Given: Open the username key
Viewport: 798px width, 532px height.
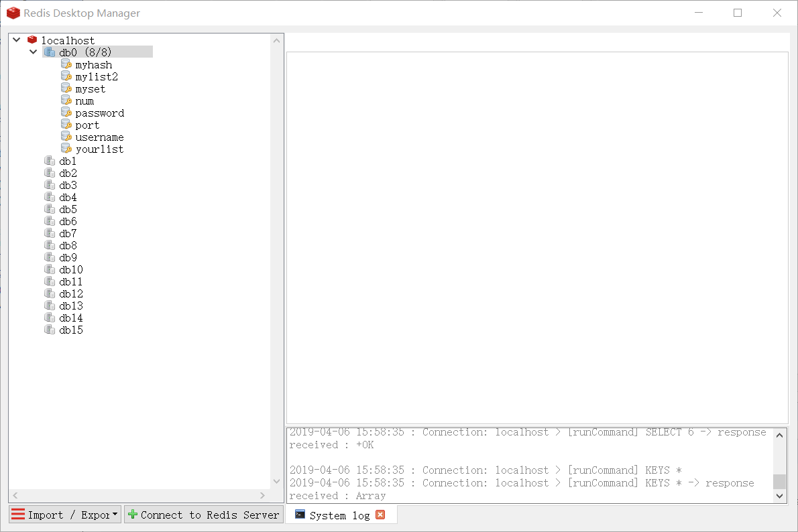Looking at the screenshot, I should point(100,137).
